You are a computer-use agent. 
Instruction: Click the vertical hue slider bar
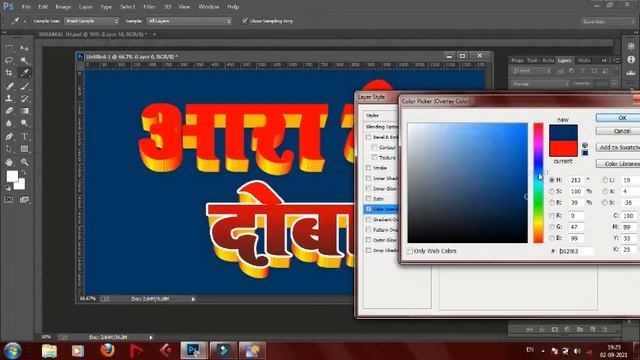click(538, 182)
